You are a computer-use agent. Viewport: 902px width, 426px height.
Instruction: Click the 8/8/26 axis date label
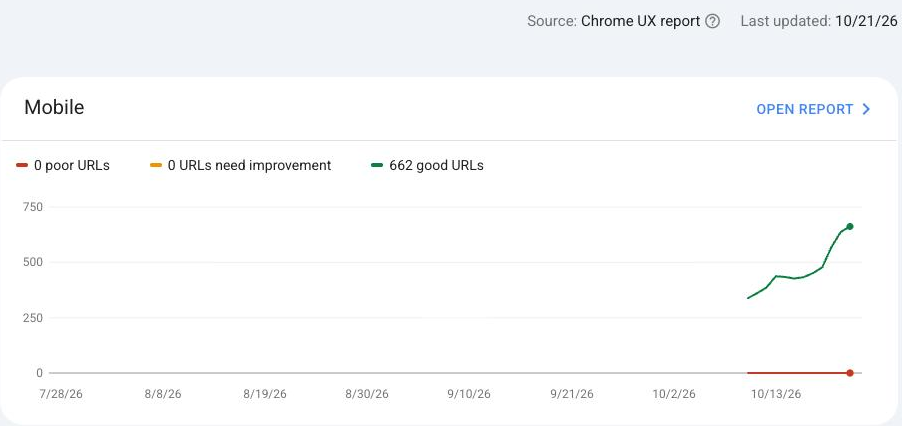163,394
